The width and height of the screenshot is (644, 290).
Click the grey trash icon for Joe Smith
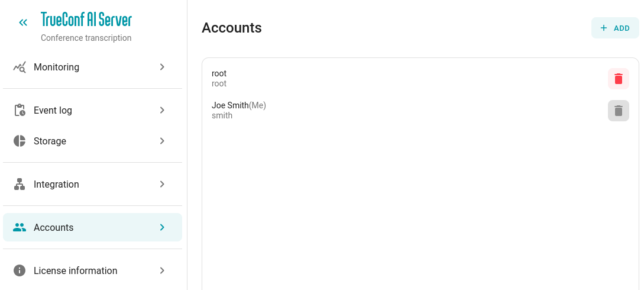[x=618, y=111]
